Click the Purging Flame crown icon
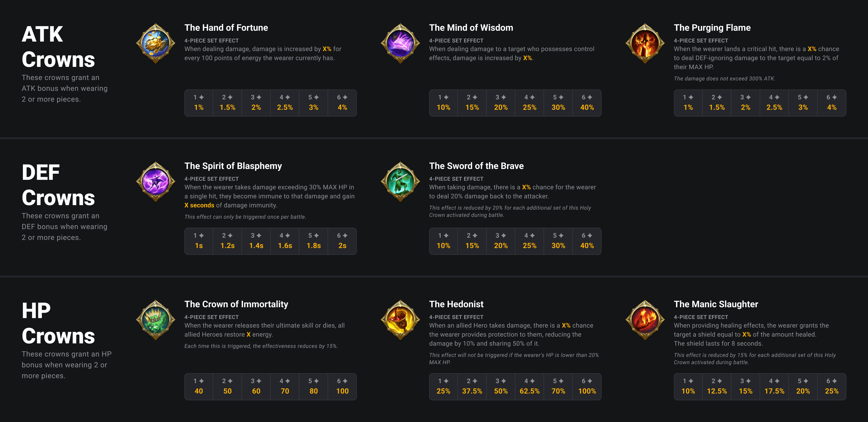 coord(645,43)
